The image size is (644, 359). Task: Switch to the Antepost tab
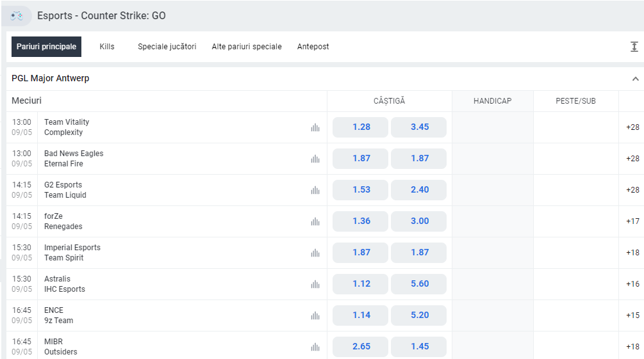tap(313, 47)
